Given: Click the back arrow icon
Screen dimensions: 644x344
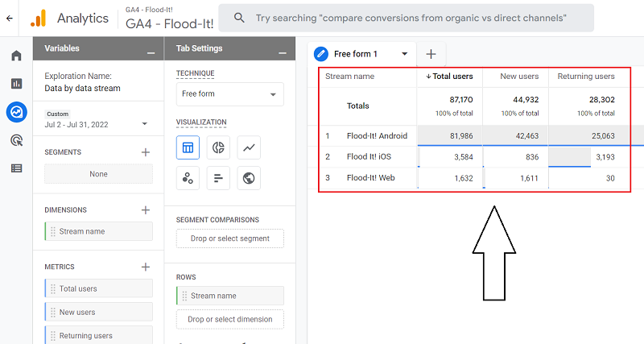Looking at the screenshot, I should (10, 18).
